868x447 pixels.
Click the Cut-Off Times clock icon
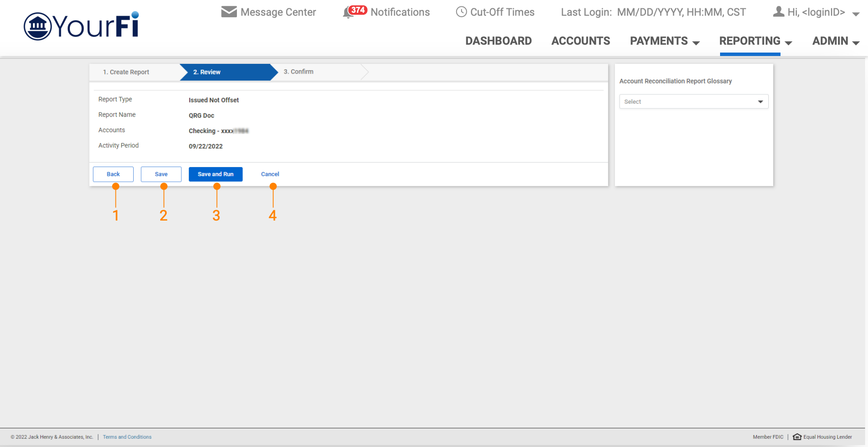point(461,12)
